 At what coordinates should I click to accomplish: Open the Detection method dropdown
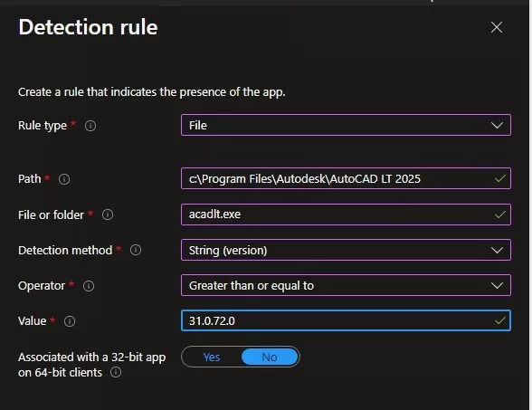point(346,250)
